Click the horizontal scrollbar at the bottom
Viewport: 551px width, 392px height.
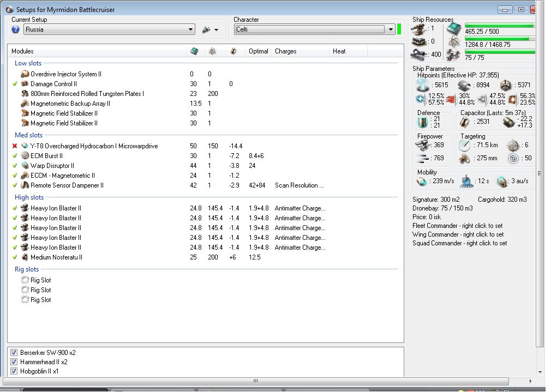(x=256, y=381)
